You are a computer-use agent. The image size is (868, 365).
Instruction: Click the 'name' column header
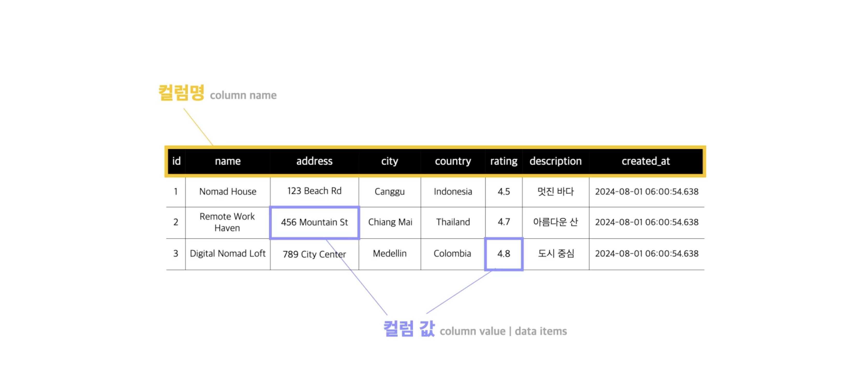coord(228,161)
